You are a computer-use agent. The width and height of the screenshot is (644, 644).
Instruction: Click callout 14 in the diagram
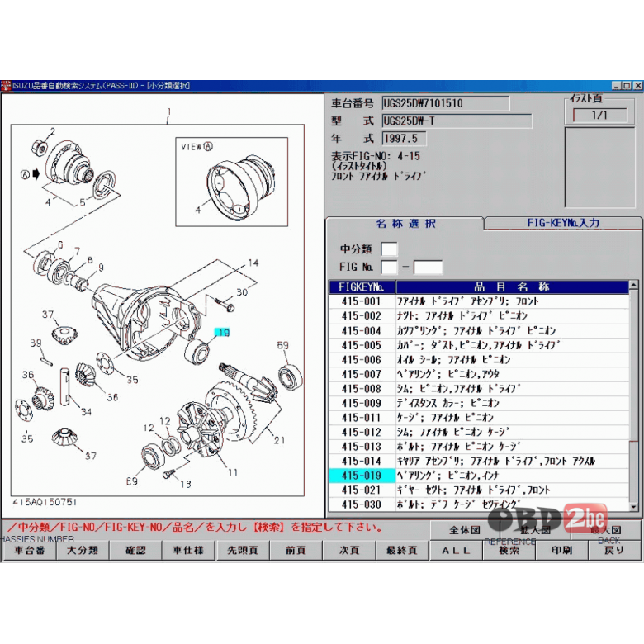(x=253, y=263)
